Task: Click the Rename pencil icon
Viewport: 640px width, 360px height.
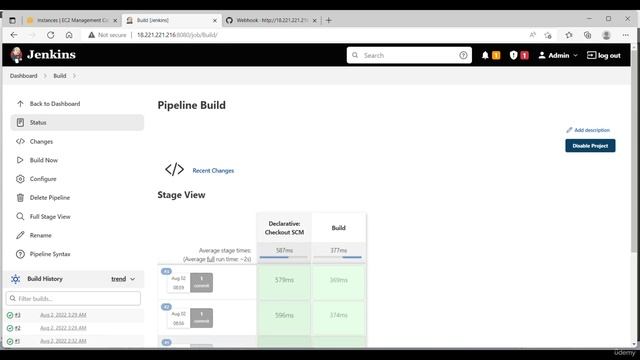Action: [x=20, y=235]
